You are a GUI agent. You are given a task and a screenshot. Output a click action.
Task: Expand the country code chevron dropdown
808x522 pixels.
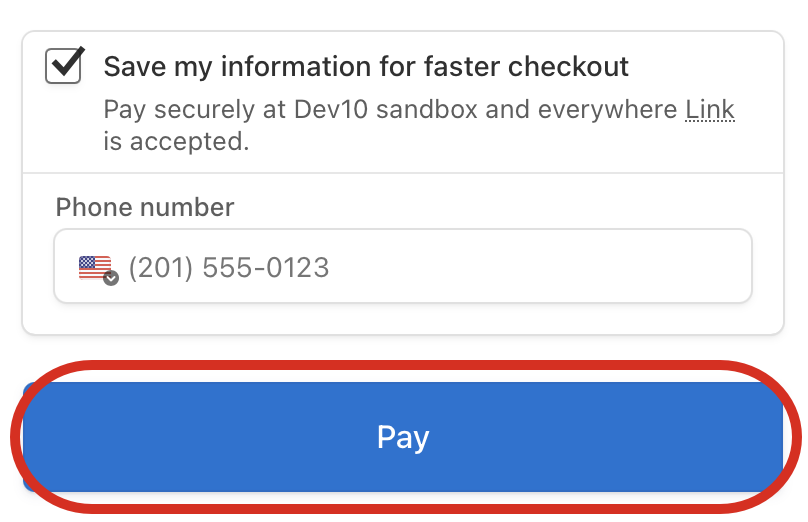click(x=111, y=278)
